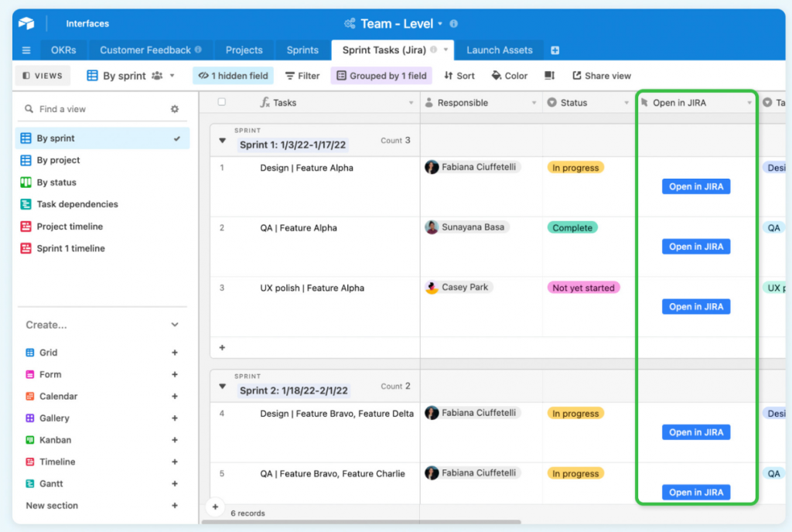Open the Tasks column dropdown arrow

coord(411,103)
